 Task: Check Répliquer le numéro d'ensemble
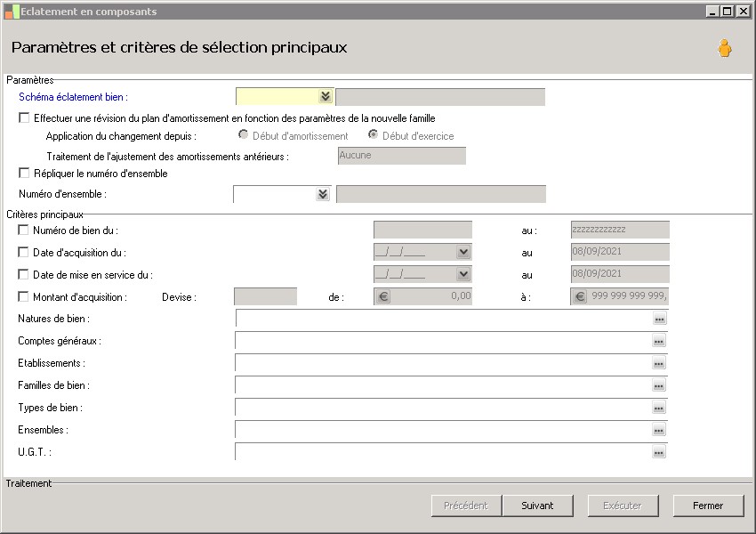tap(24, 174)
